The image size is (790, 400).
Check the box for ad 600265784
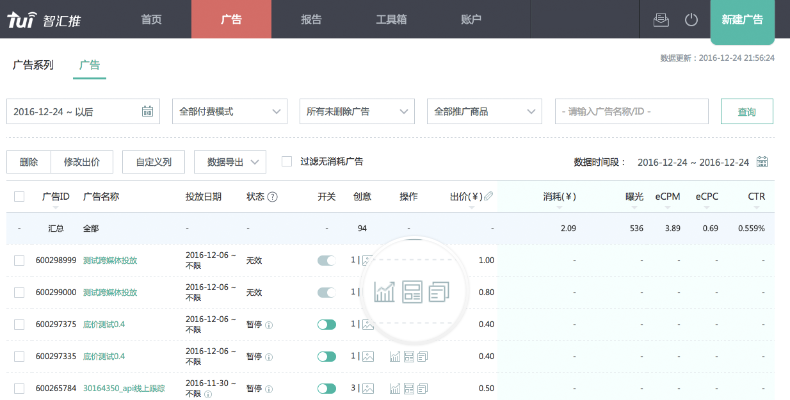click(19, 388)
